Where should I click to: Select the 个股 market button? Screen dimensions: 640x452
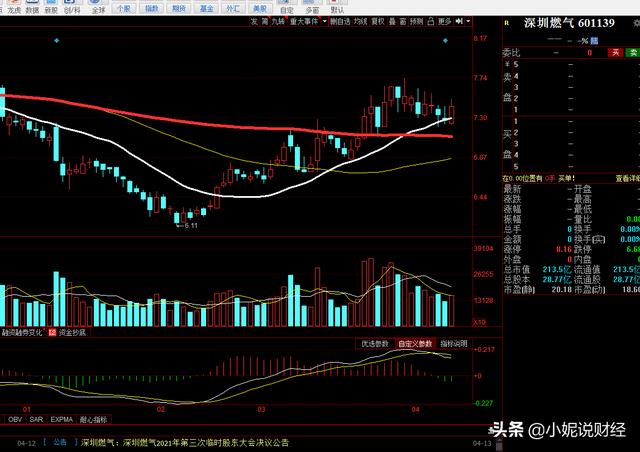[124, 8]
